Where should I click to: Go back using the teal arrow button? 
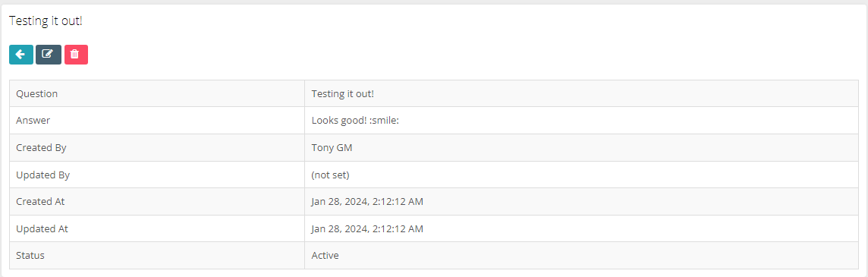(x=21, y=55)
